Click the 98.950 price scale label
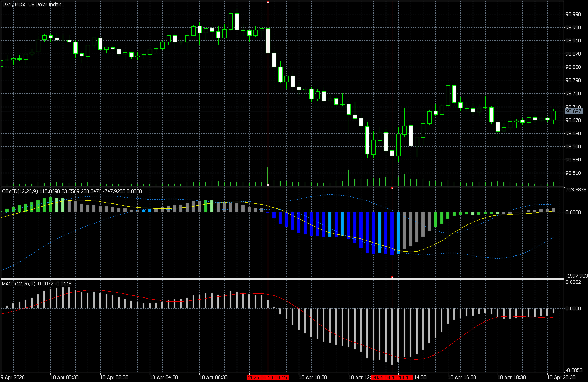The image size is (588, 382). tap(573, 27)
